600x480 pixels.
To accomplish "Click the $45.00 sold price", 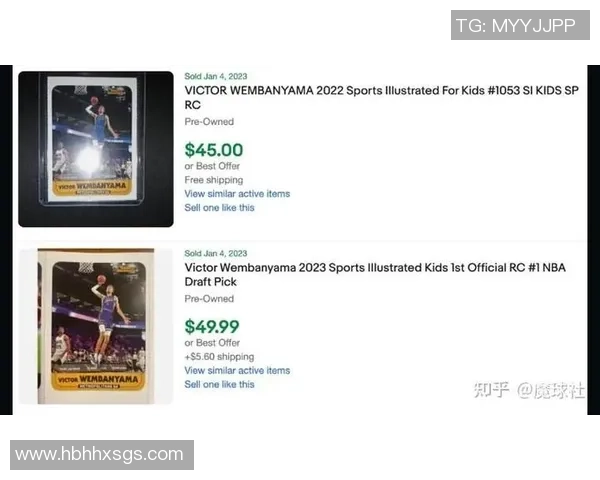I will 214,150.
